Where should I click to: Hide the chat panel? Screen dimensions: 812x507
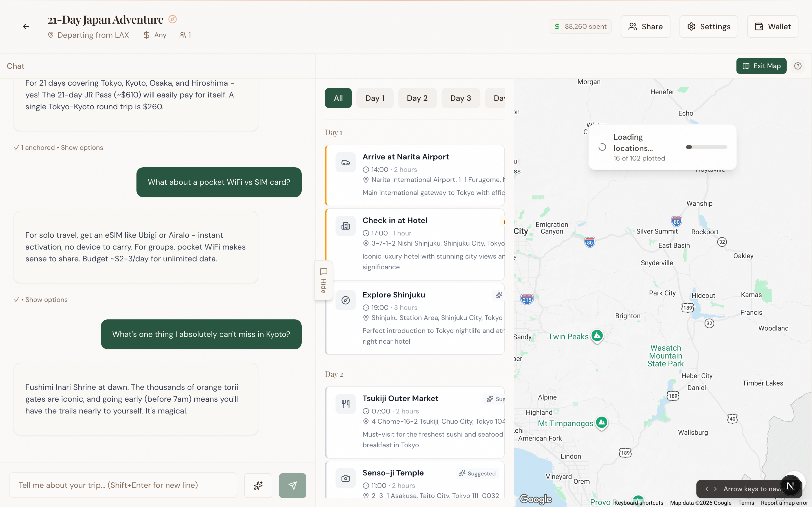pyautogui.click(x=323, y=280)
